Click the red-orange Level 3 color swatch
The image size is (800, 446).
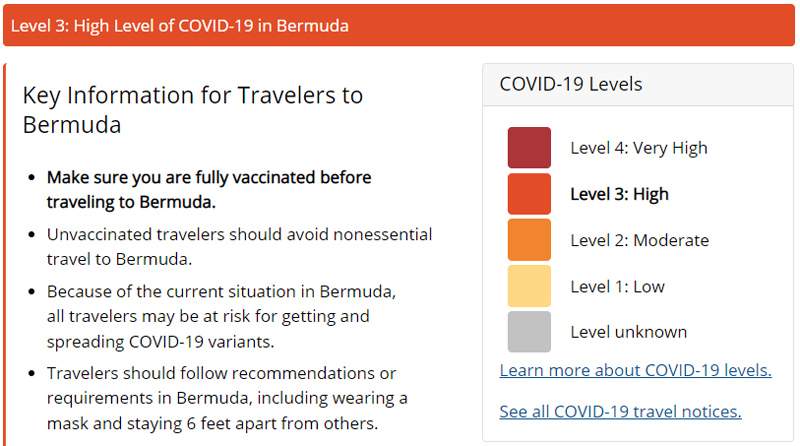click(528, 194)
